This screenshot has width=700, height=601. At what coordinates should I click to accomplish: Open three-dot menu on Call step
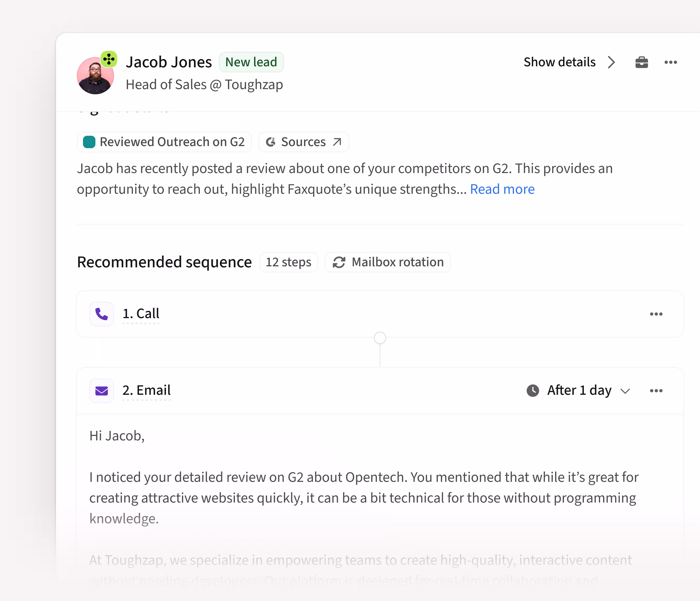656,314
